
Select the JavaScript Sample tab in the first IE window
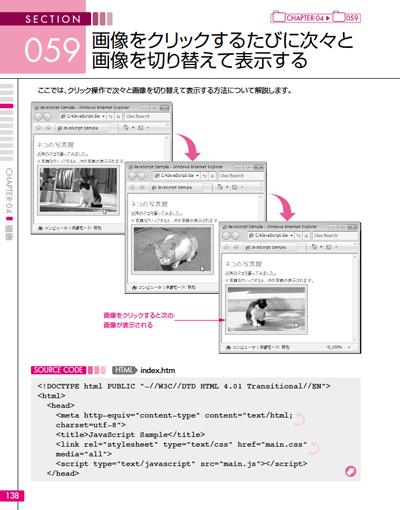tap(81, 128)
